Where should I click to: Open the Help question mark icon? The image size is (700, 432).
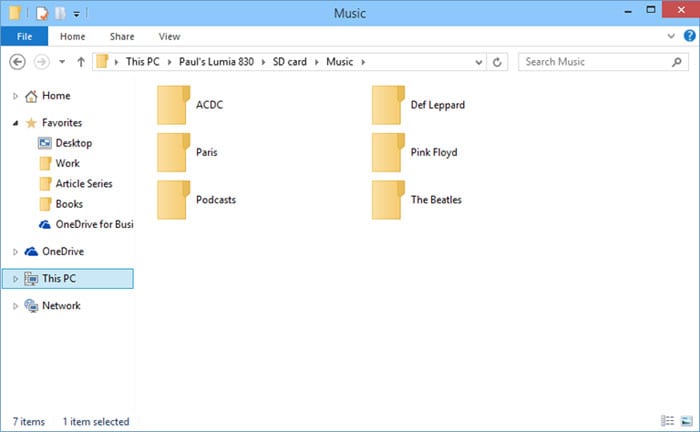[x=687, y=36]
